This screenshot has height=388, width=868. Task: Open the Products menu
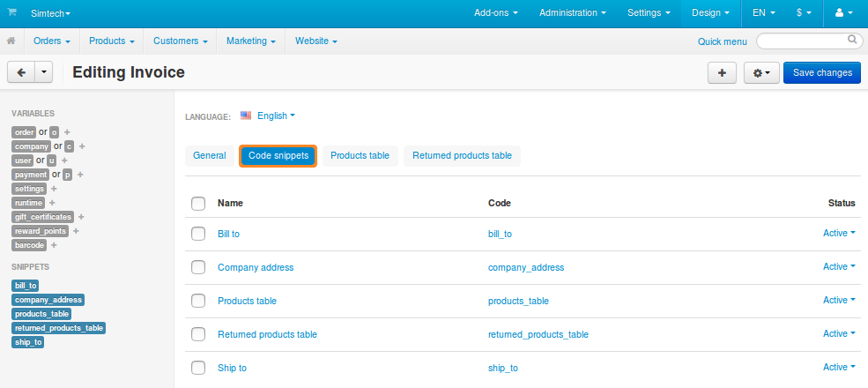click(112, 41)
